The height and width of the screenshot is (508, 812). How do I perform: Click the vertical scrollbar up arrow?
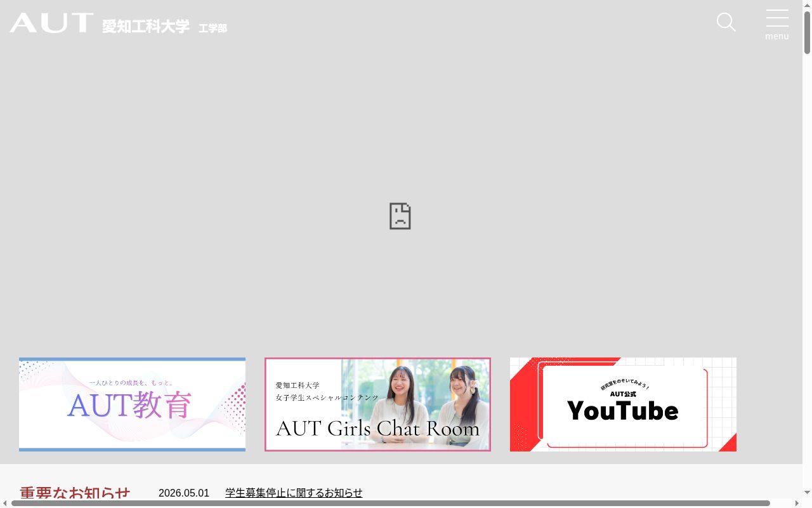[x=807, y=4]
